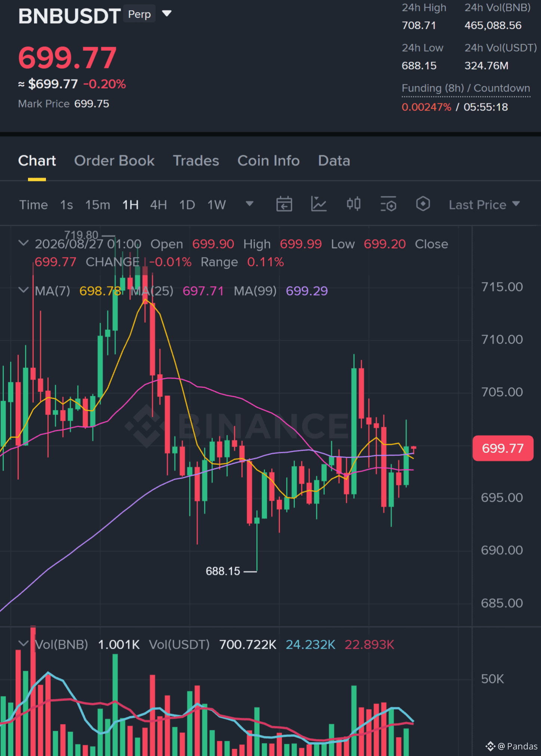Select the 1H interval
541x756 pixels.
pyautogui.click(x=130, y=205)
